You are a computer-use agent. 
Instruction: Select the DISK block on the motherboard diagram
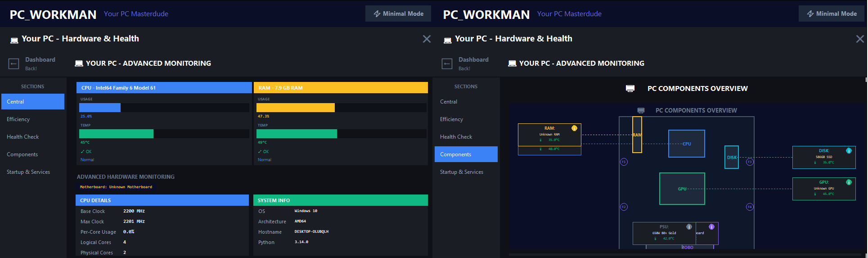pos(732,157)
